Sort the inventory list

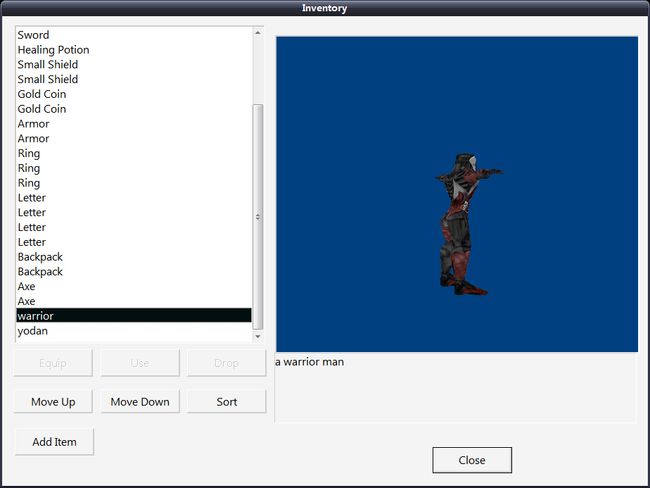(x=227, y=402)
